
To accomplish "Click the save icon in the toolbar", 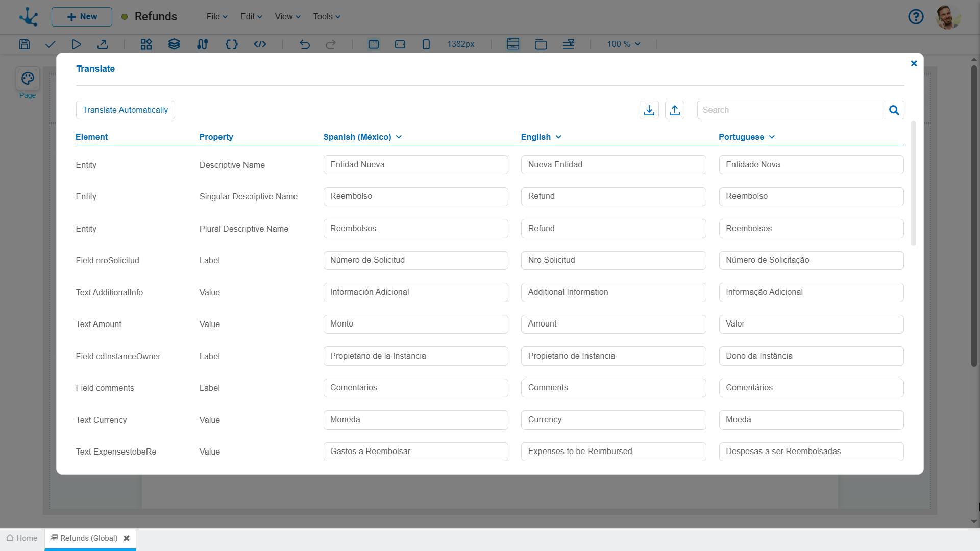I will 24,44.
